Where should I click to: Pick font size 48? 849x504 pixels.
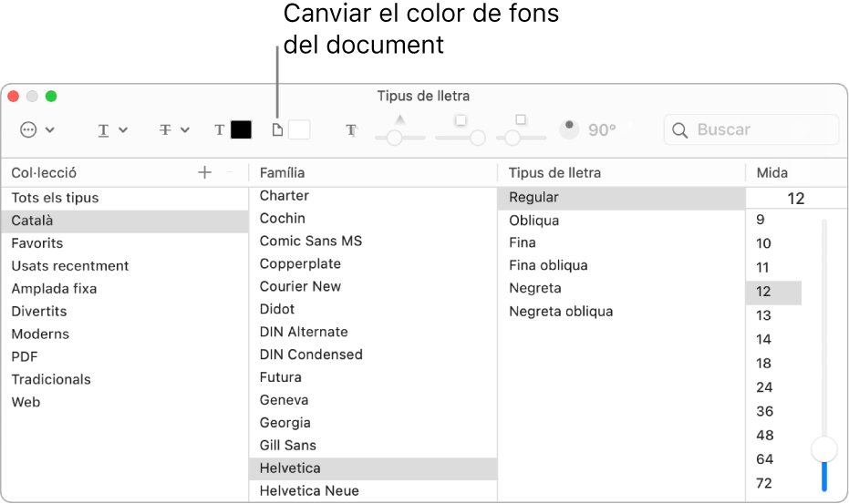click(x=773, y=436)
